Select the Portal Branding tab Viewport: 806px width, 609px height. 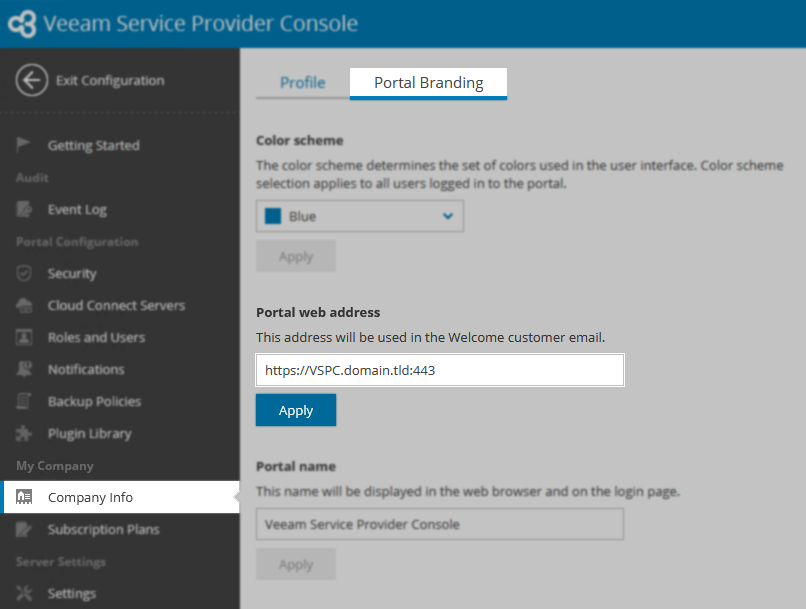pyautogui.click(x=428, y=83)
